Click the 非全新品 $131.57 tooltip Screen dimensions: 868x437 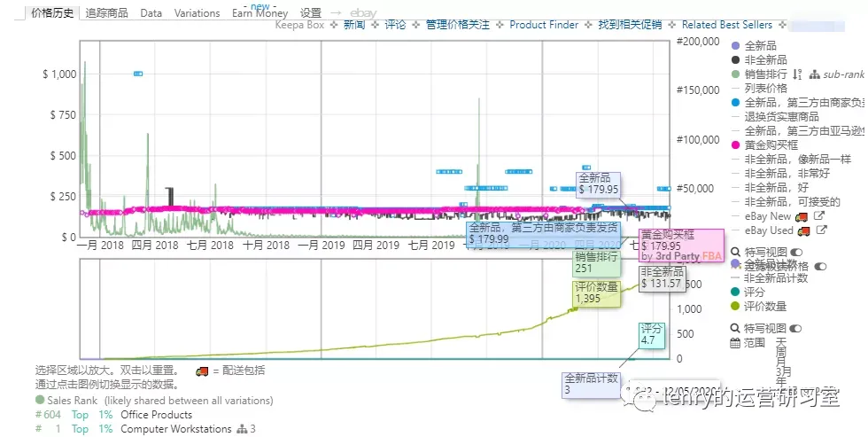663,277
